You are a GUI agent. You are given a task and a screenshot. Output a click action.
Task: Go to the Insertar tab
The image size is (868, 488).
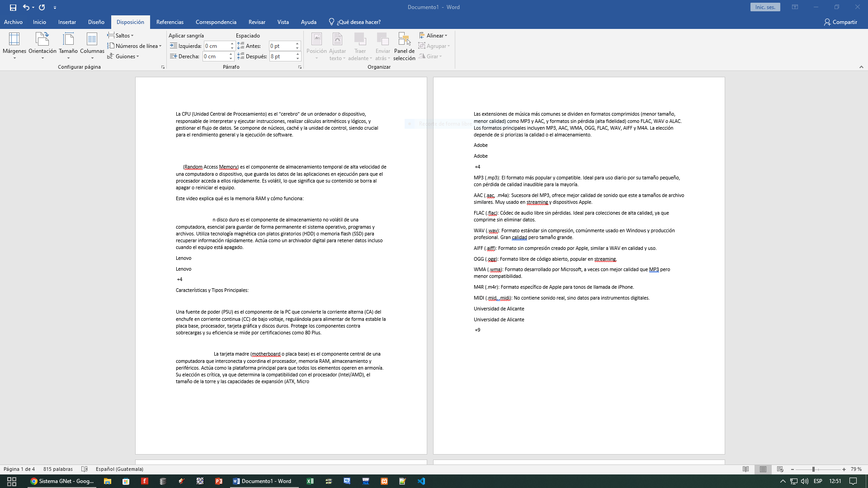pyautogui.click(x=67, y=22)
